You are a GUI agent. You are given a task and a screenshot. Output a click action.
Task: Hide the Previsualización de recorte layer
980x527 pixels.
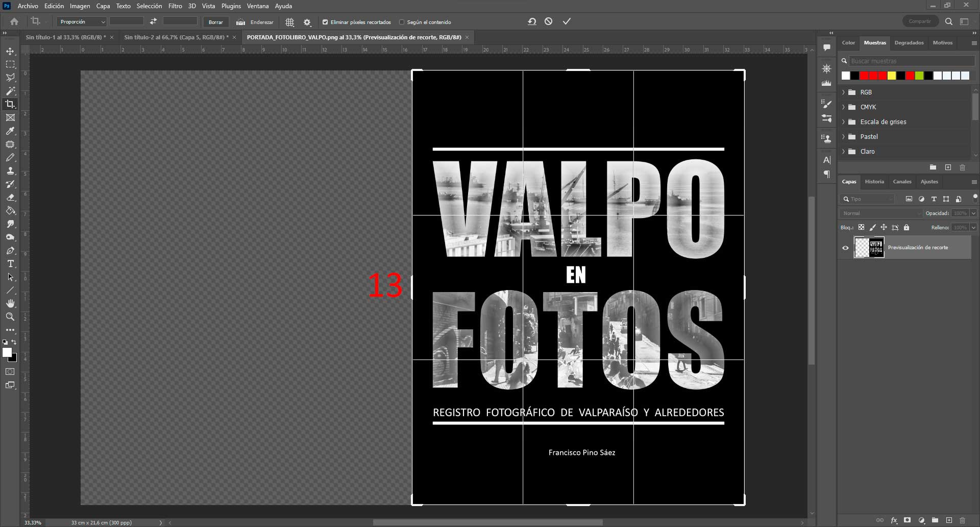(x=845, y=247)
